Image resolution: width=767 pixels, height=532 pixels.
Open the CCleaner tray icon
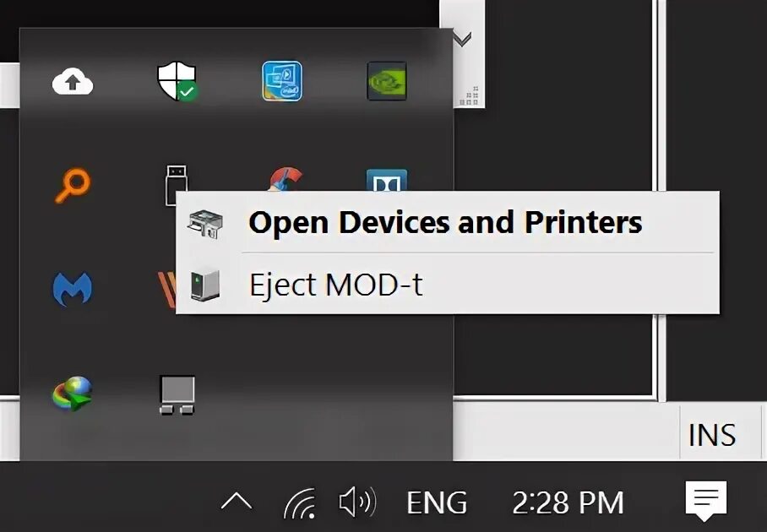click(x=286, y=179)
